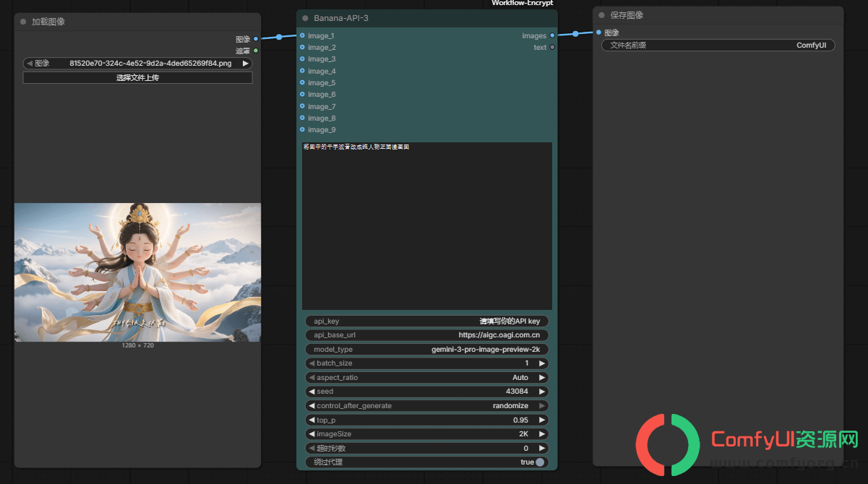Choose next aspect_ratio option with right arrow
Screen dimensions: 868x484
(x=542, y=377)
